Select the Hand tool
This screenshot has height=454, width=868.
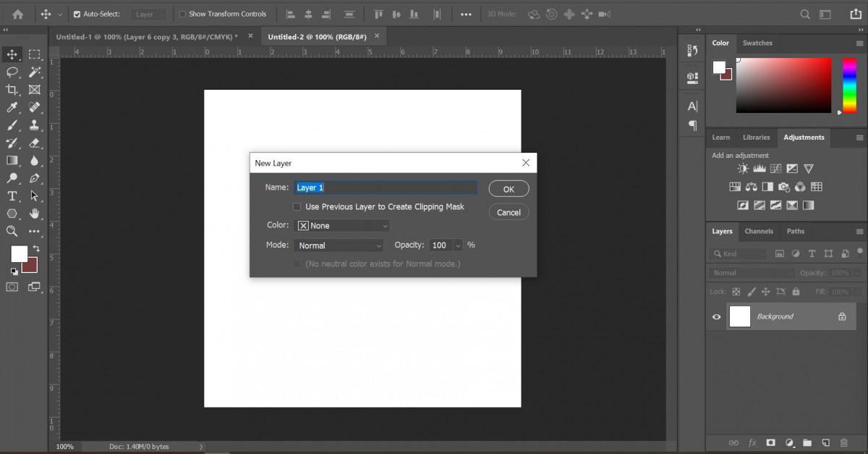click(35, 214)
